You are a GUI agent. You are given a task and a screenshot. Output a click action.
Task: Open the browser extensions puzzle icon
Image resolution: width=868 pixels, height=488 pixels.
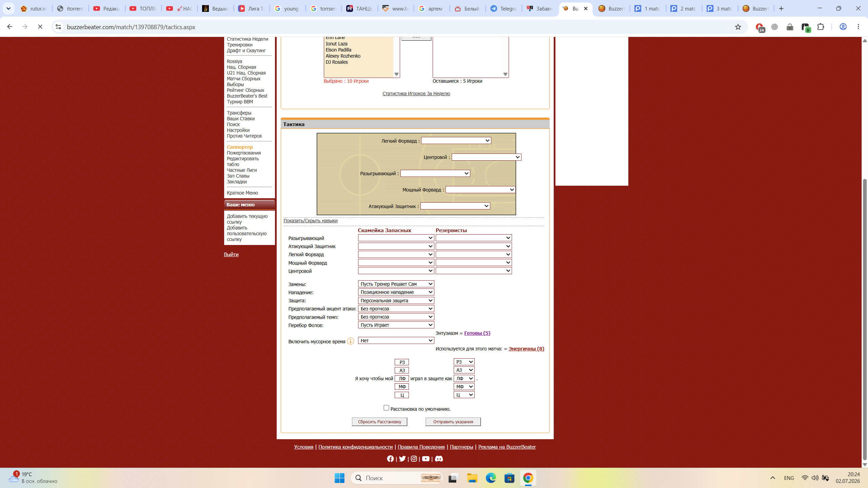(x=821, y=27)
